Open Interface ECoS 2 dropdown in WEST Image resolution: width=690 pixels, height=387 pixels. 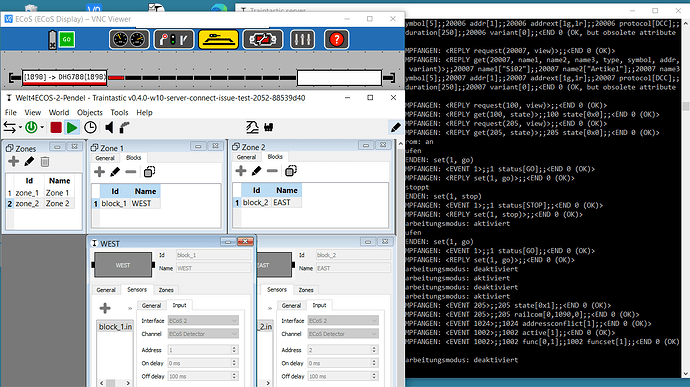[x=203, y=321]
